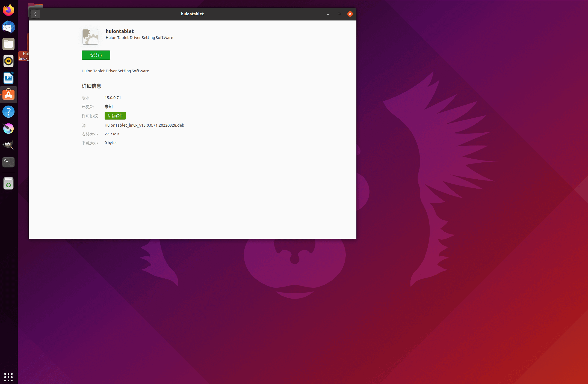588x384 pixels.
Task: Launch Thunderbird mail from the dock
Action: coord(8,27)
